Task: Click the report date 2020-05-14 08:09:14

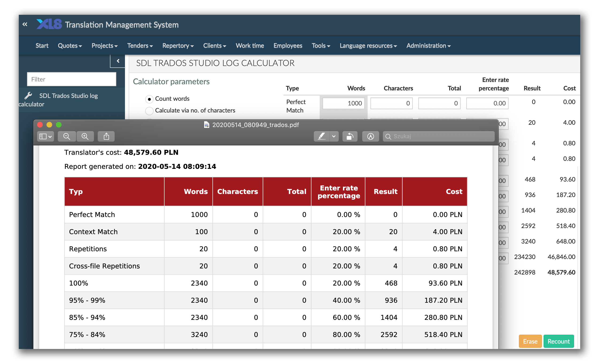Action: (x=177, y=167)
